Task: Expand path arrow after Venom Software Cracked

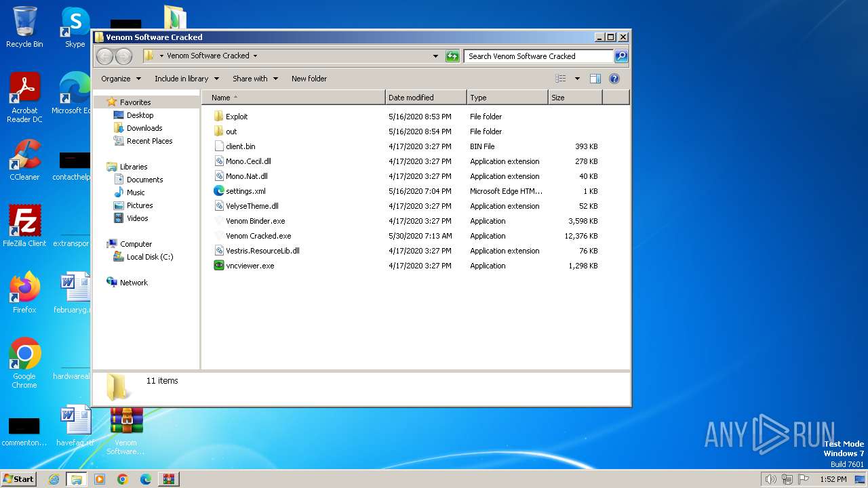Action: pos(255,56)
